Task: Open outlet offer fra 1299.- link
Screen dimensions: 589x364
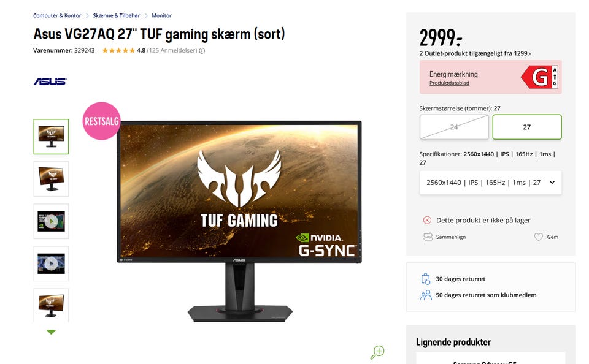Action: pyautogui.click(x=517, y=53)
